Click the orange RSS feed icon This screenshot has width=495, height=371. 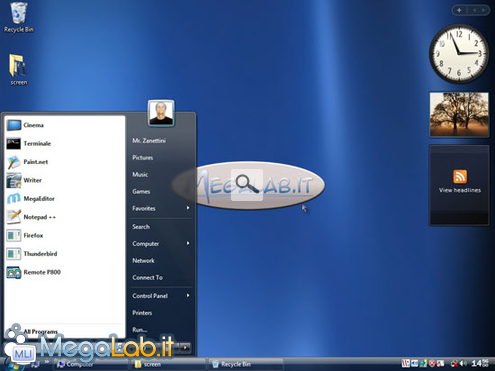pyautogui.click(x=460, y=176)
